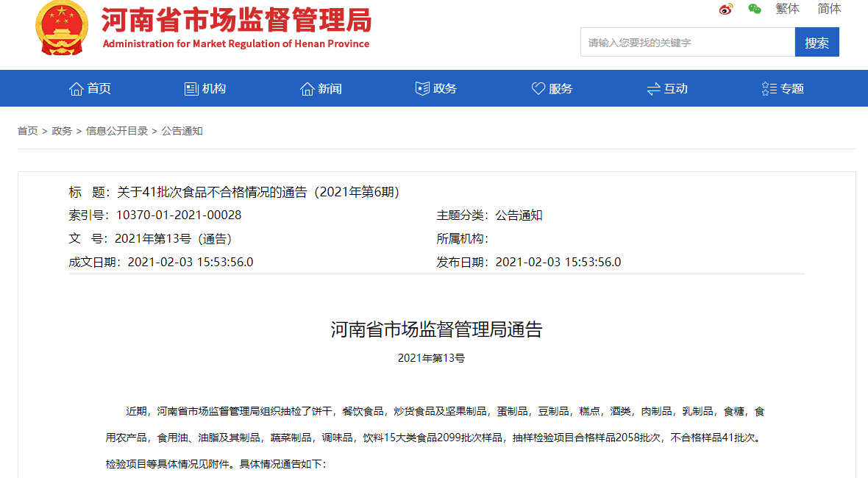Click the site title 河南省市场监督管理局
Screen dimensions: 868x478
(236, 21)
